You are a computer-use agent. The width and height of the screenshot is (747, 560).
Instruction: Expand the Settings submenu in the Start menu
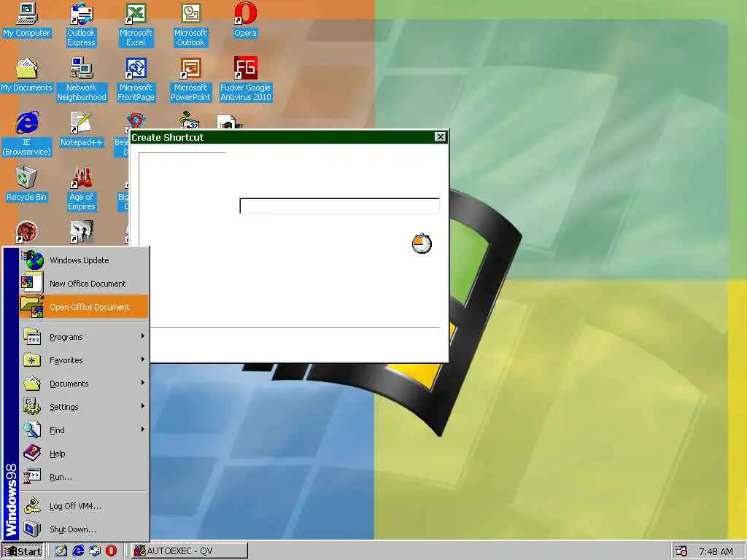click(x=84, y=407)
